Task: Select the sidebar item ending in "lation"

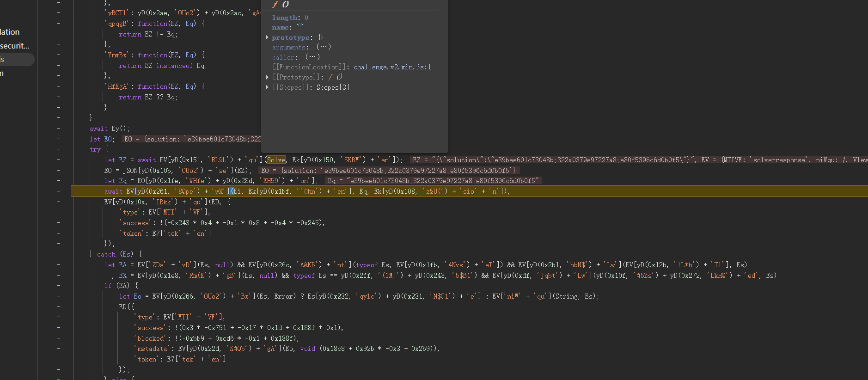Action: 10,32
